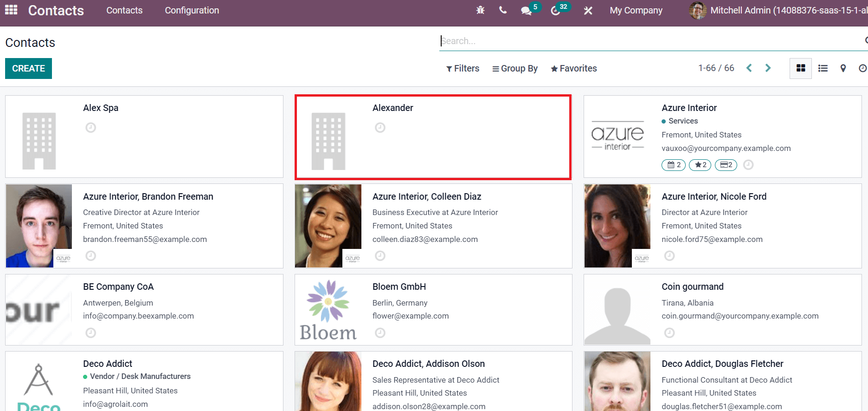Click the Contacts app title

(56, 10)
